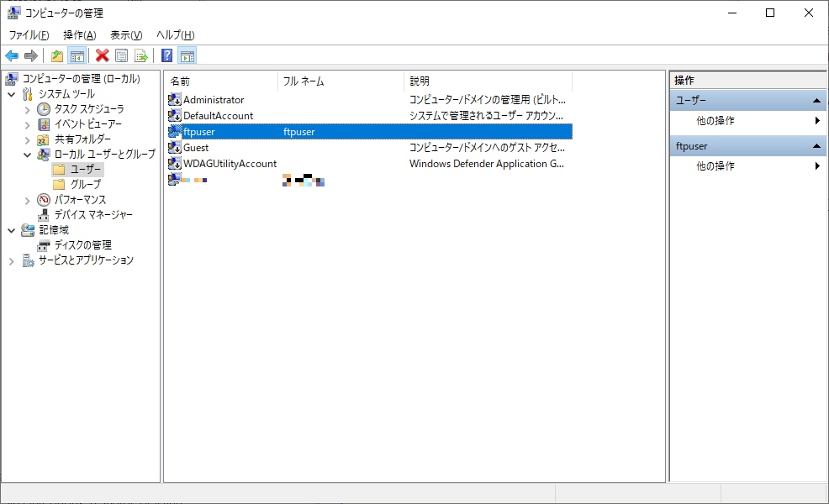Click the blue help icon
The width and height of the screenshot is (829, 504).
coord(167,55)
